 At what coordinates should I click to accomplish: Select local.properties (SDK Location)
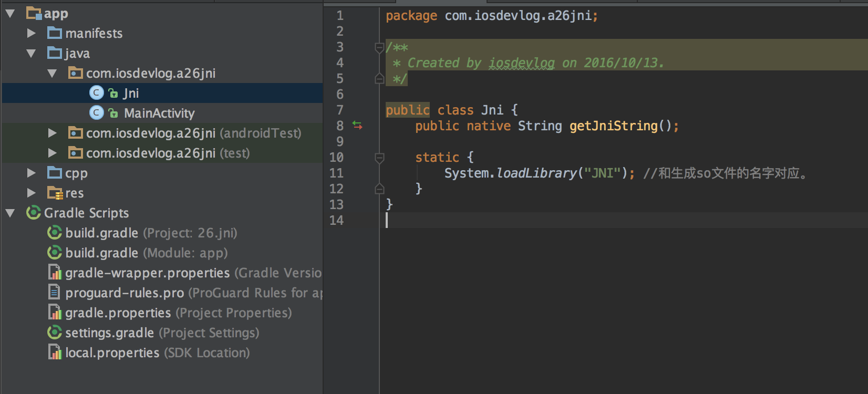click(158, 353)
